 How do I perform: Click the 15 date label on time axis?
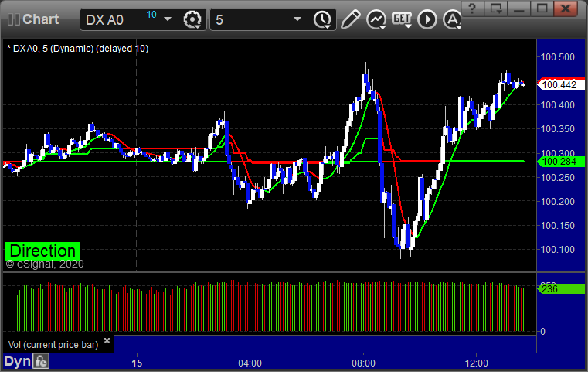pos(137,363)
